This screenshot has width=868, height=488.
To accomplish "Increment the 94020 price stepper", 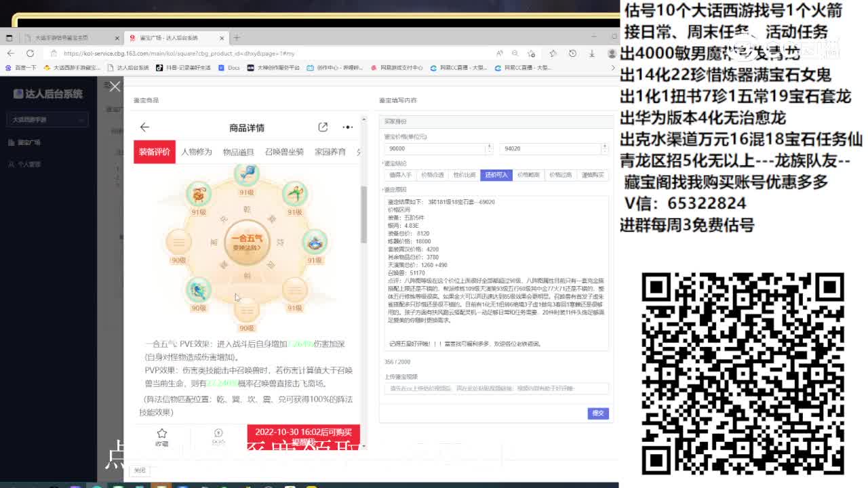I will (x=604, y=146).
